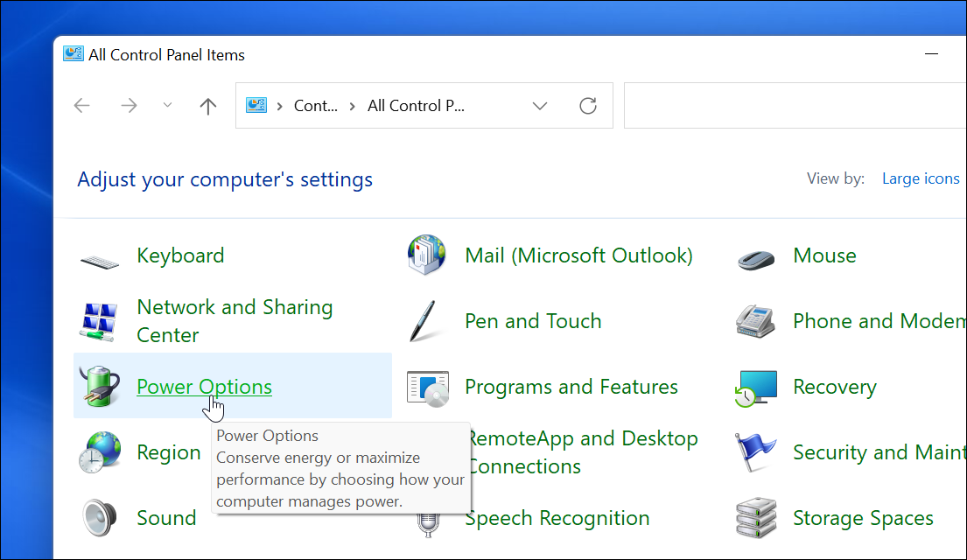Click the Pen and Touch icon
The height and width of the screenshot is (560, 967).
pyautogui.click(x=427, y=321)
